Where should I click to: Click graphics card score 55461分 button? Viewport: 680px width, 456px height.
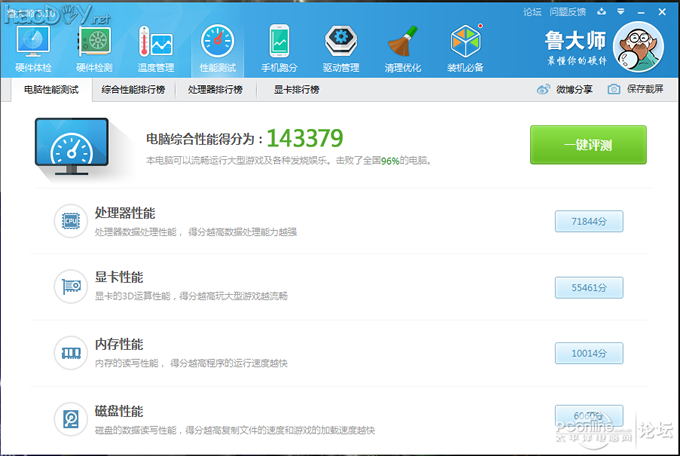pyautogui.click(x=589, y=287)
